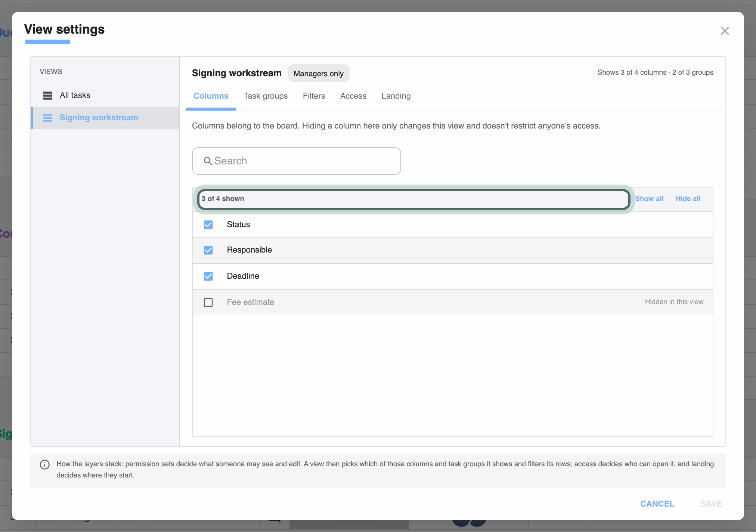The width and height of the screenshot is (756, 532).
Task: Click the Responsible column label
Action: coord(250,250)
